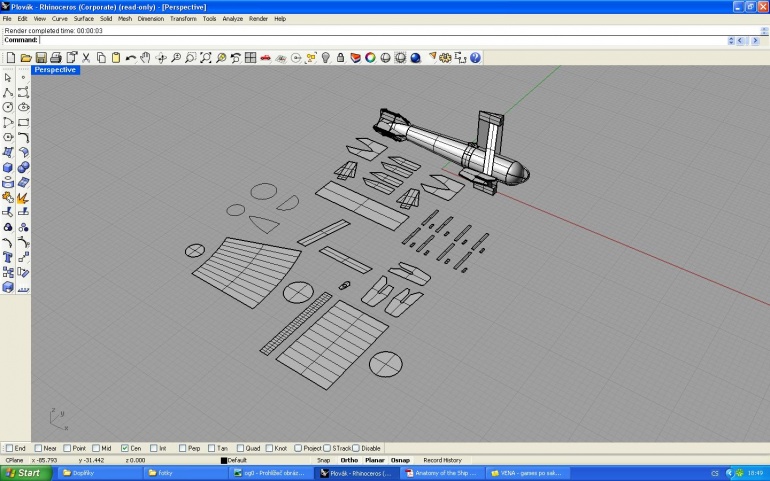Enable the Knot osnap checkbox
The height and width of the screenshot is (481, 770).
click(269, 448)
